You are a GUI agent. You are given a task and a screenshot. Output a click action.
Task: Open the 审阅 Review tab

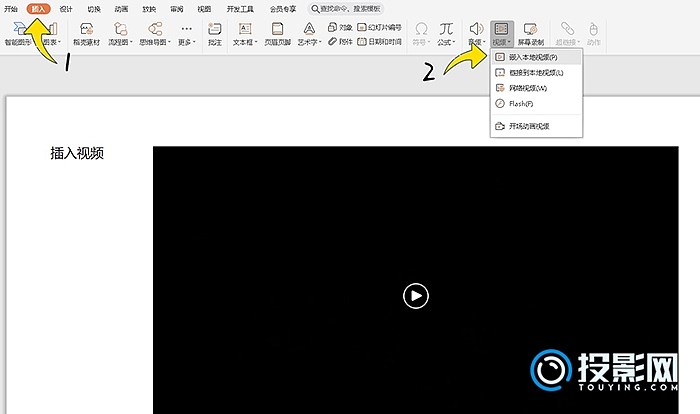pyautogui.click(x=177, y=9)
